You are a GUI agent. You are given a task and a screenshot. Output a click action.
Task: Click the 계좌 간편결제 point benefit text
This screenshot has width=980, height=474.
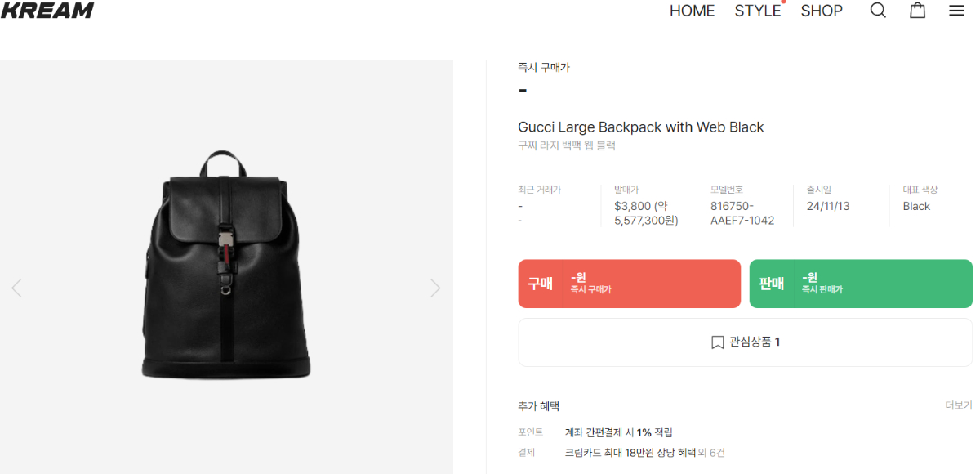pos(618,432)
